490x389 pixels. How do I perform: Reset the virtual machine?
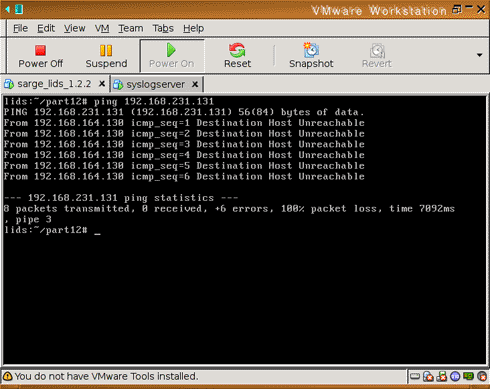(237, 56)
